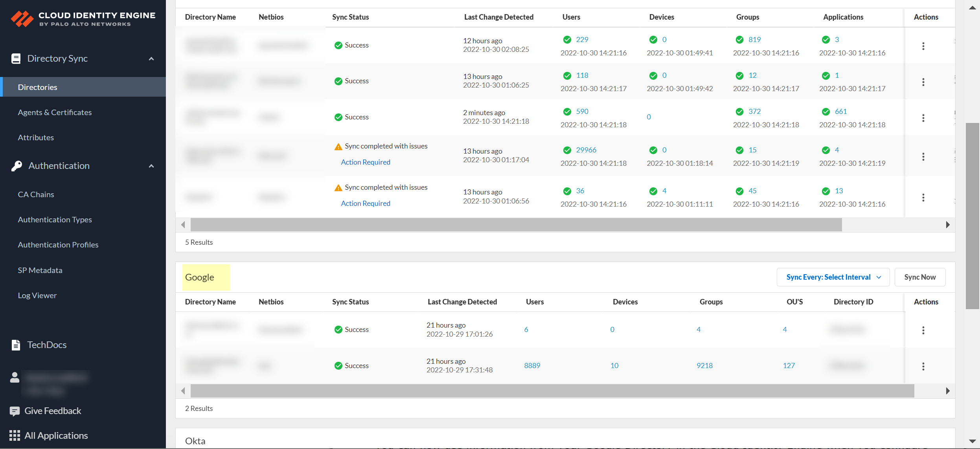The width and height of the screenshot is (980, 449).
Task: Click the user profile avatar icon
Action: 15,378
